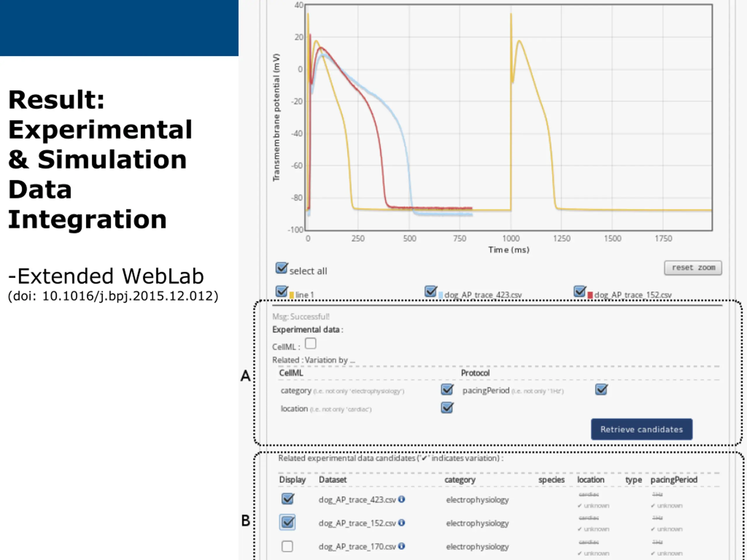Open info icon beside dog_AP_trace_152.csv
747x560 pixels.
pyautogui.click(x=402, y=523)
